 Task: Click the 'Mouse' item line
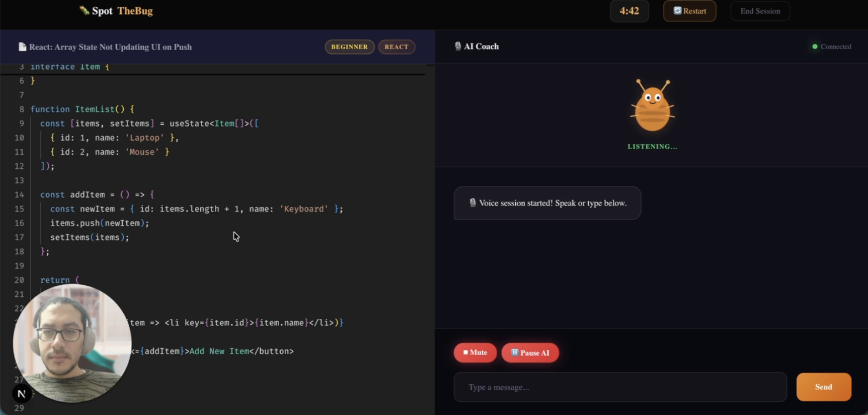[x=110, y=152]
